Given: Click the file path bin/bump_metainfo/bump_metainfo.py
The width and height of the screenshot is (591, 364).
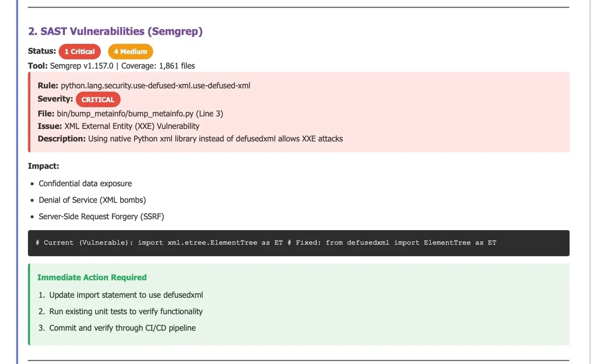Looking at the screenshot, I should [125, 114].
